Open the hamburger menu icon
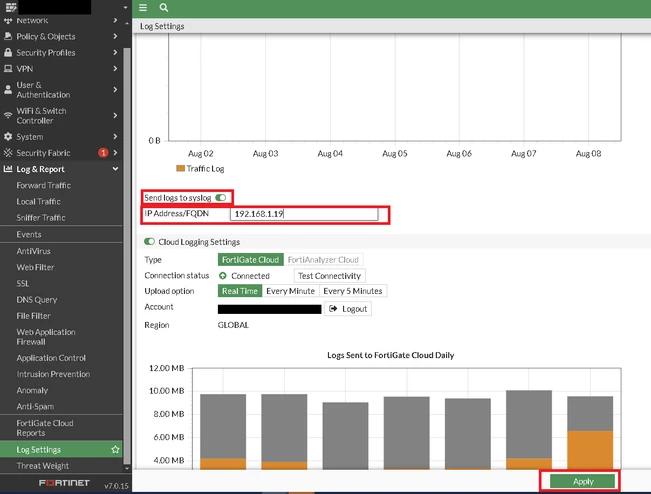Image resolution: width=651 pixels, height=494 pixels. click(143, 7)
